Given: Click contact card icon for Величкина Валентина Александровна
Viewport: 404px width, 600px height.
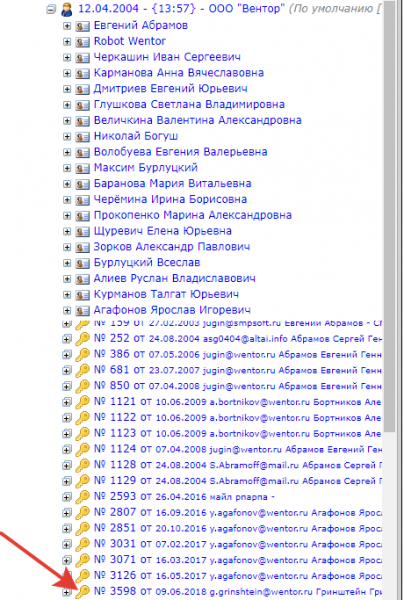Looking at the screenshot, I should tap(82, 121).
